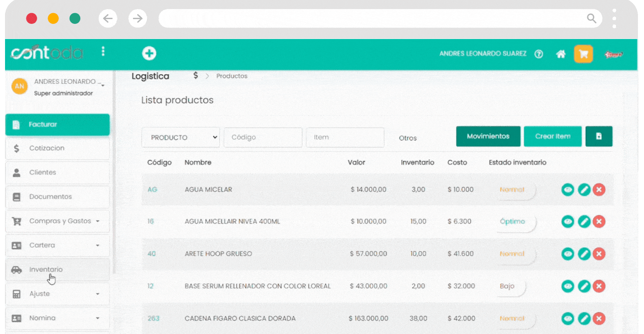Click the Movimientos button
644x334 pixels.
point(488,136)
